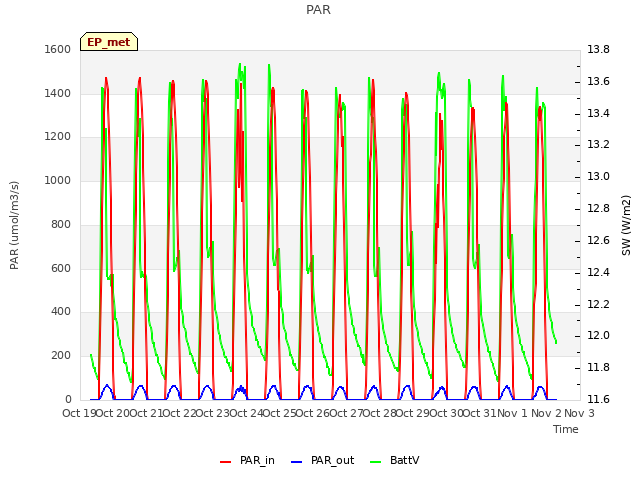
Task: Click the 13.0 right axis tick label
Action: click(x=598, y=176)
